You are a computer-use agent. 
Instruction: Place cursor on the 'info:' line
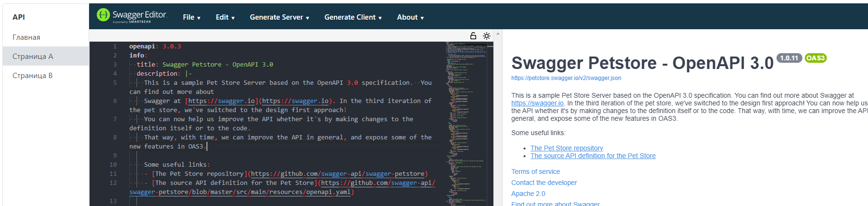tap(138, 56)
